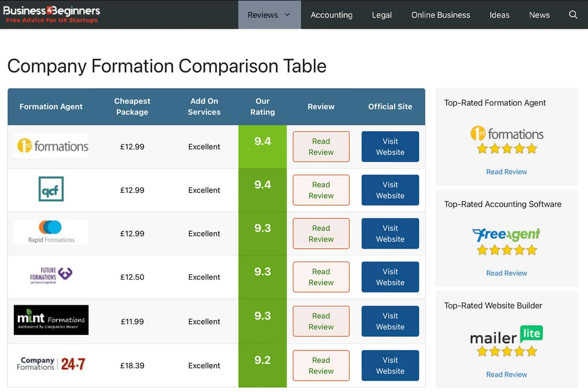Read Review for Rapid Formations row
Image resolution: width=588 pixels, height=392 pixels.
pyautogui.click(x=321, y=234)
